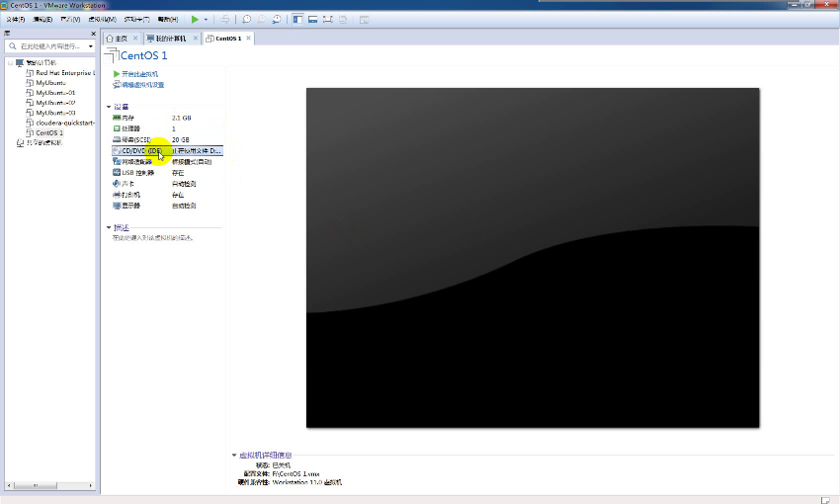
Task: Select the MyUbuntu-02 virtual machine
Action: tap(55, 103)
